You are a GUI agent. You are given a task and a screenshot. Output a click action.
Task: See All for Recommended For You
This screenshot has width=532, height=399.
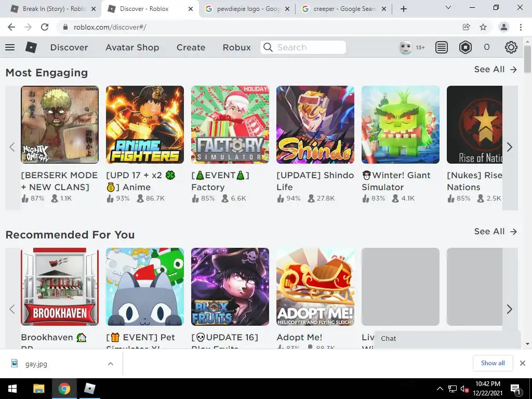tap(495, 231)
